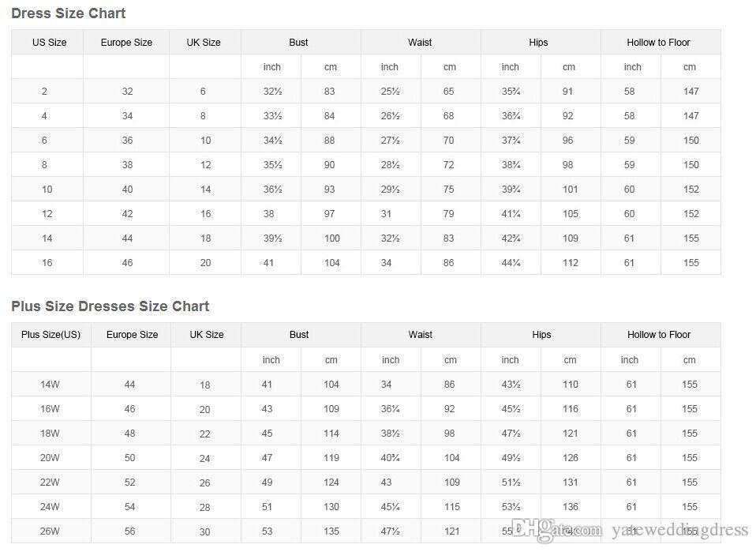Click the "Plus Size Dresses Size Chart" heading
The height and width of the screenshot is (552, 756).
click(x=110, y=306)
